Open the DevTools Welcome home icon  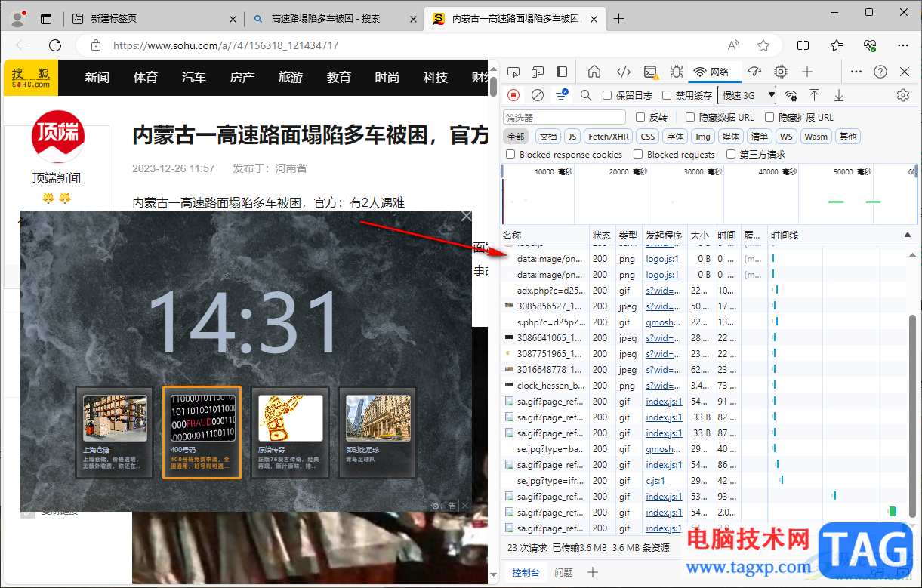594,72
